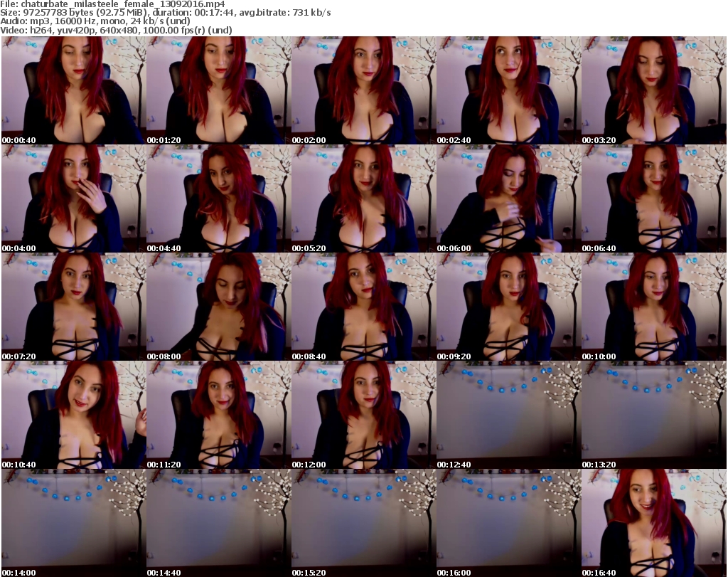Pick the frame labeled 00:10:40

74,415
